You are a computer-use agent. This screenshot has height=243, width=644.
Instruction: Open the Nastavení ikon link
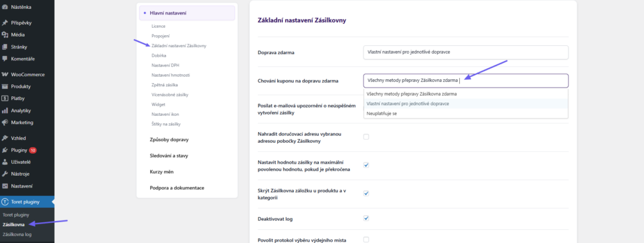[x=165, y=114]
